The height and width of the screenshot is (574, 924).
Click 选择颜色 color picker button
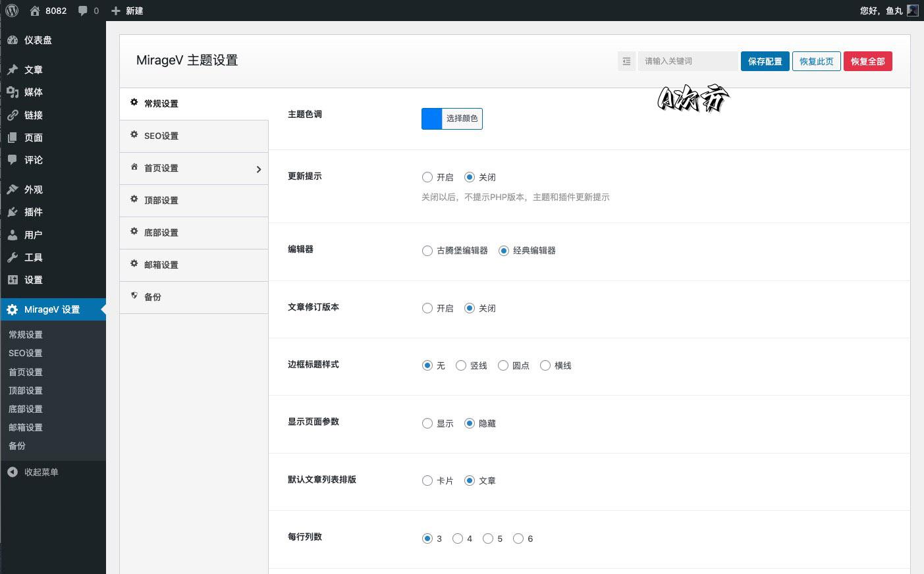[462, 118]
